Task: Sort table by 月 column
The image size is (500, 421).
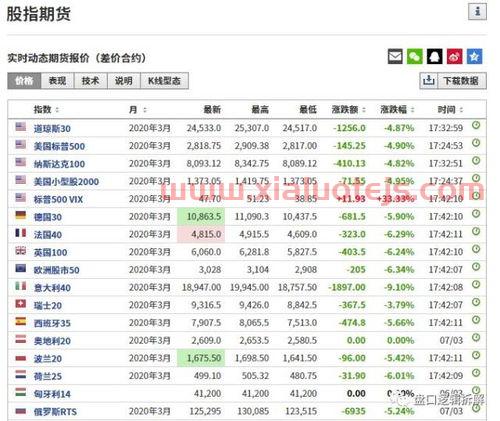Action: click(x=138, y=109)
